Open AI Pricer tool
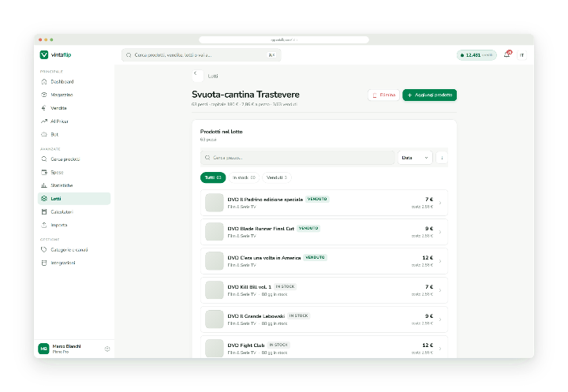Viewport: 568px width, 392px height. [74, 121]
